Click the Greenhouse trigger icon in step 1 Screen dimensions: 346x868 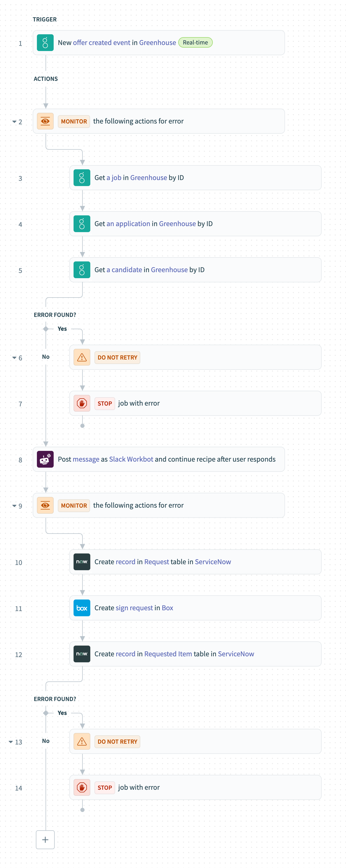click(45, 42)
